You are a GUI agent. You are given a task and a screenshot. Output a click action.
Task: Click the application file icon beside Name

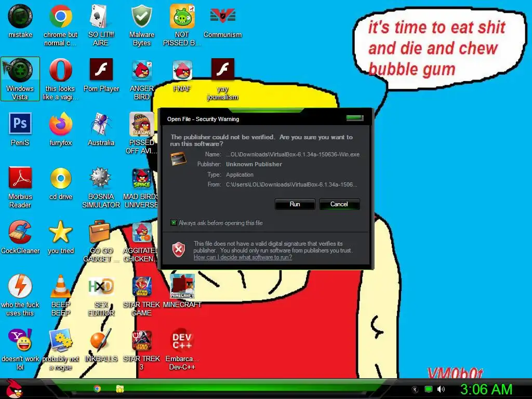point(179,159)
